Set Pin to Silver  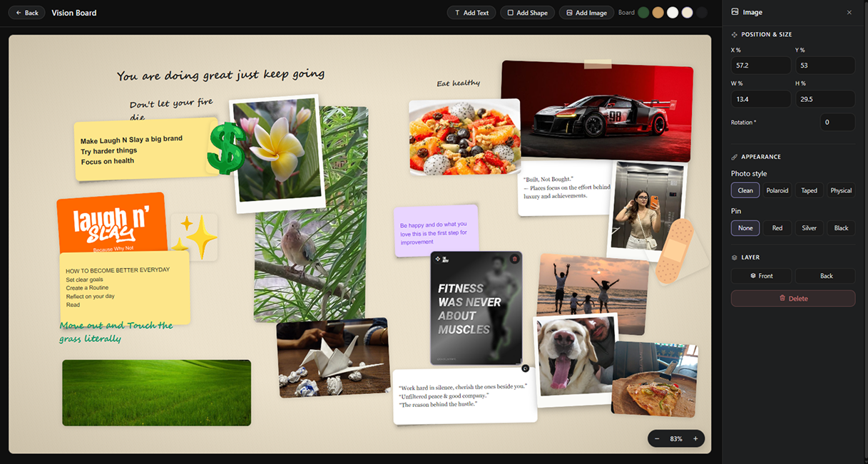(x=809, y=228)
